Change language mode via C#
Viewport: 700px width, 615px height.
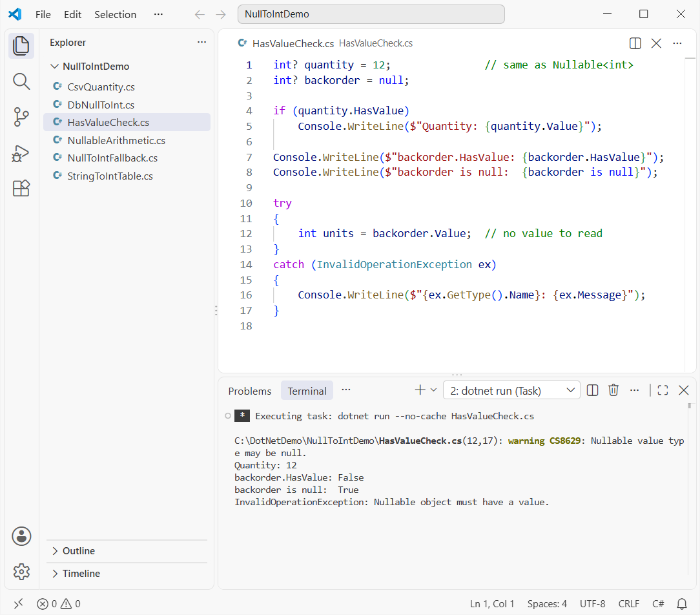[x=658, y=604]
